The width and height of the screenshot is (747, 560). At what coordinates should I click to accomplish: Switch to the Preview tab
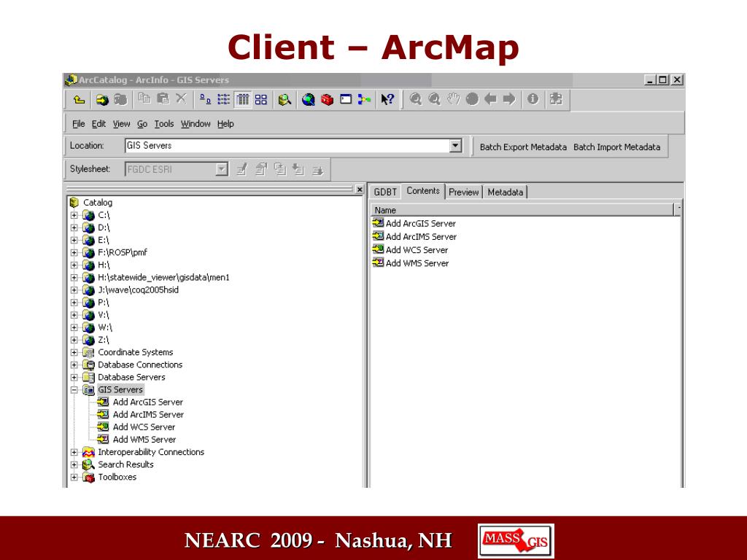463,192
